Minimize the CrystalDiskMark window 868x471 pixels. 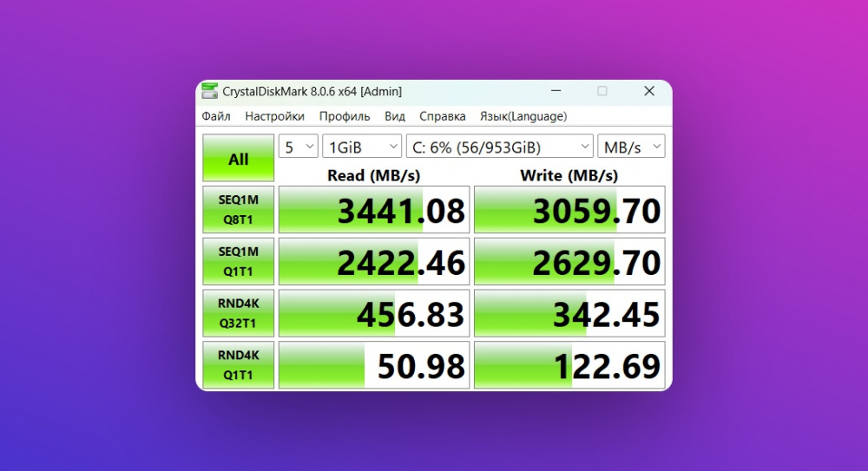(556, 91)
